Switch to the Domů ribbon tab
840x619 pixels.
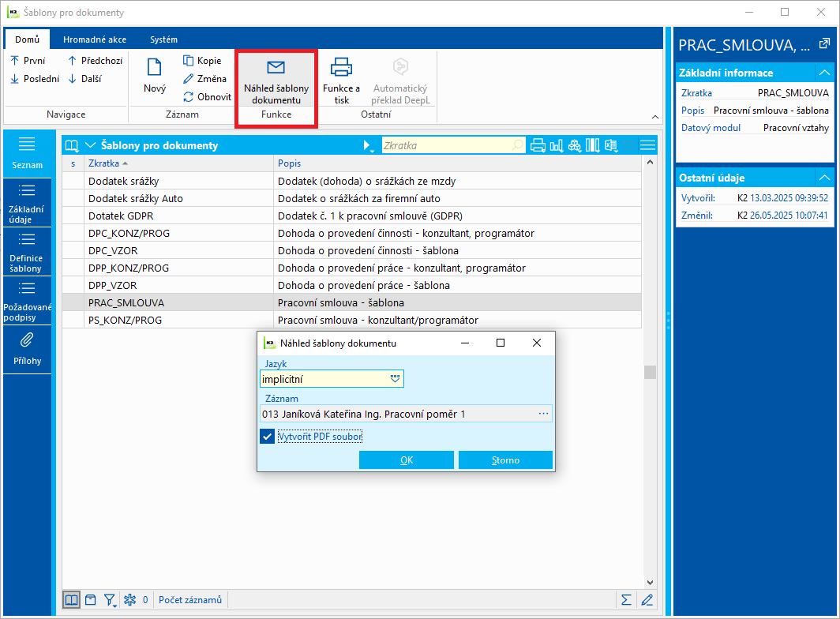28,39
